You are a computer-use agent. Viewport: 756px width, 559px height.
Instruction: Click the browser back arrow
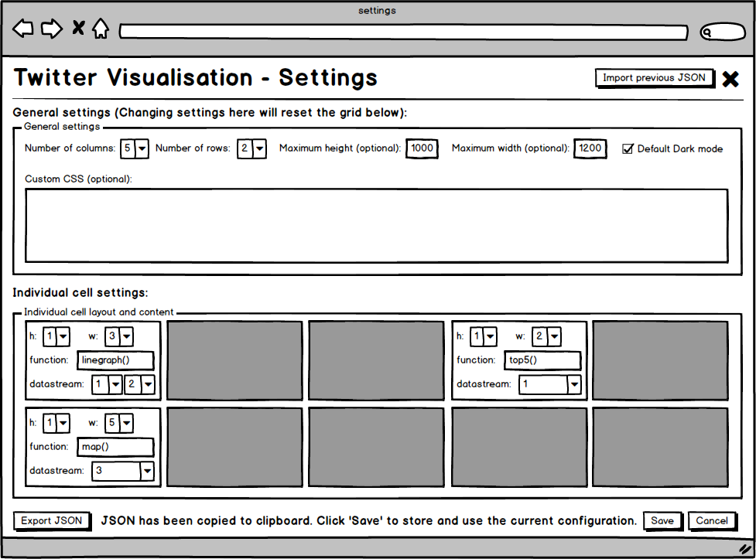23,29
